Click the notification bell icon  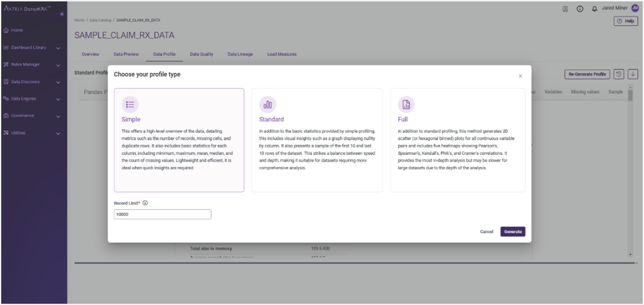click(594, 9)
